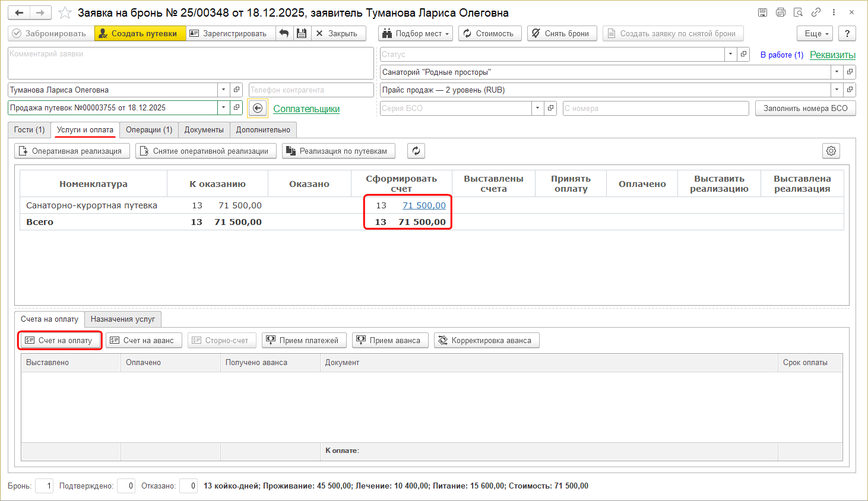Click the circled left-arrow button near Соплательщики
This screenshot has width=868, height=501.
(258, 108)
